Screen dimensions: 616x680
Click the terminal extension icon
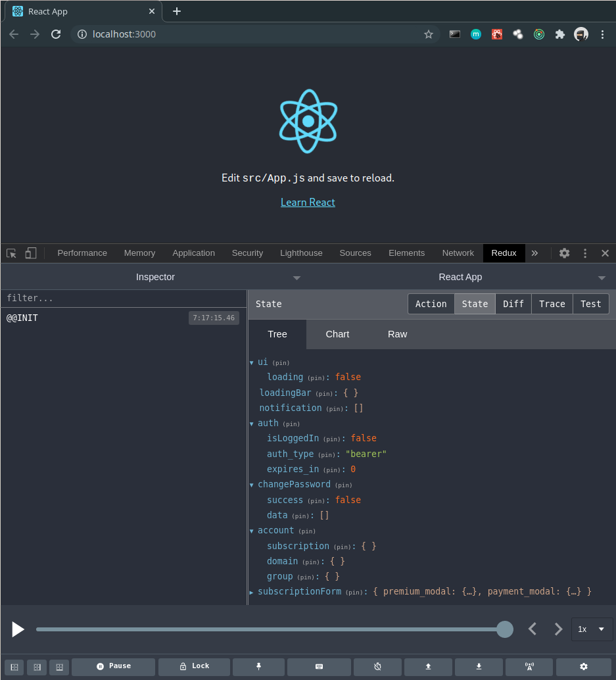coord(455,34)
